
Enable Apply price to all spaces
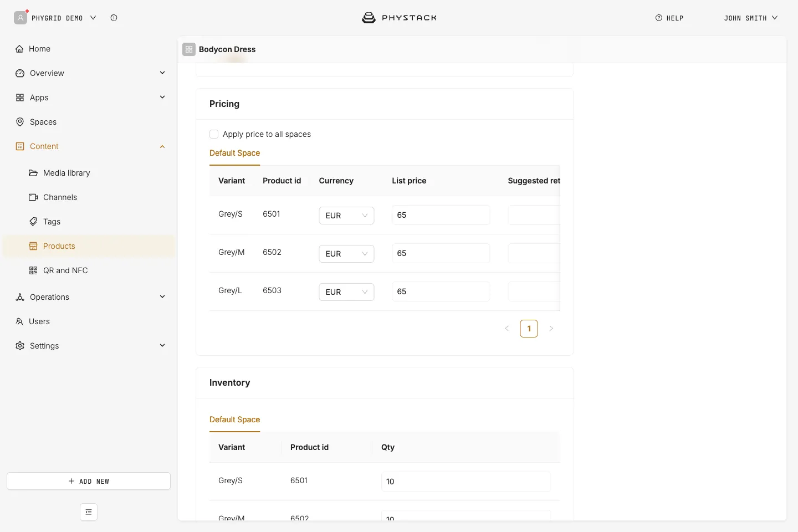[x=214, y=134]
